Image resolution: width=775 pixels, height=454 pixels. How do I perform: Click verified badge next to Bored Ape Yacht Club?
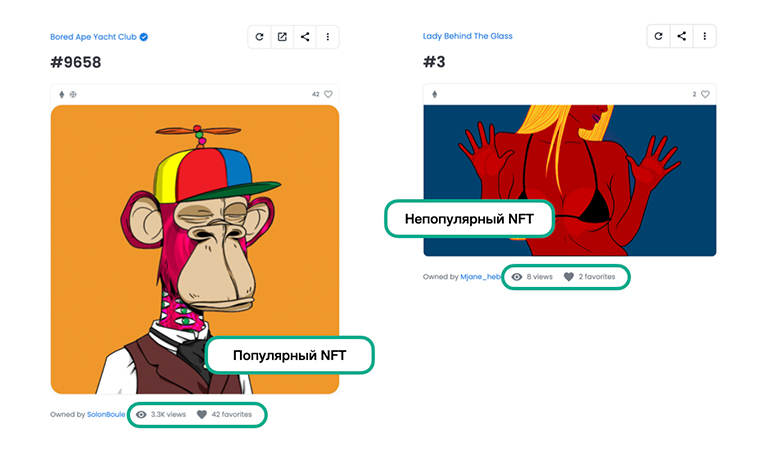coord(144,37)
